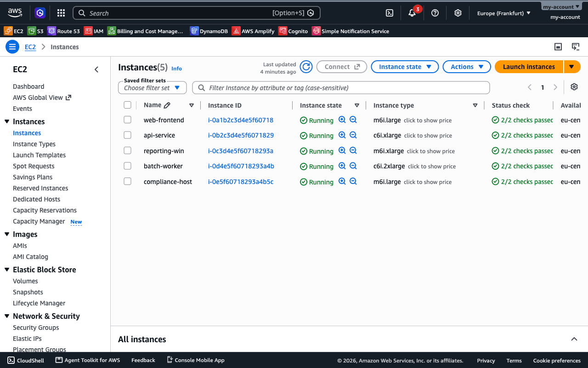Open the Europe (Frankfurt) region selector
588x368 pixels.
coord(504,13)
